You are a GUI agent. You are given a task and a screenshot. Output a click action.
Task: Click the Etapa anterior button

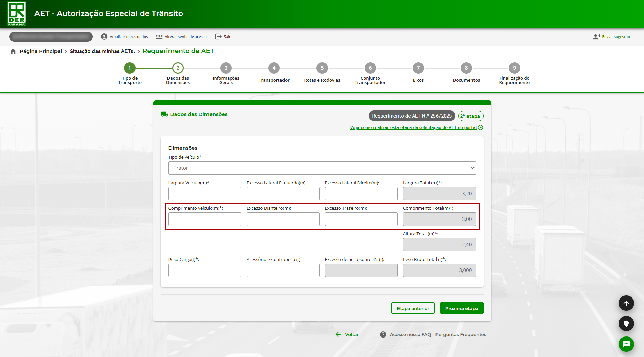tap(413, 308)
